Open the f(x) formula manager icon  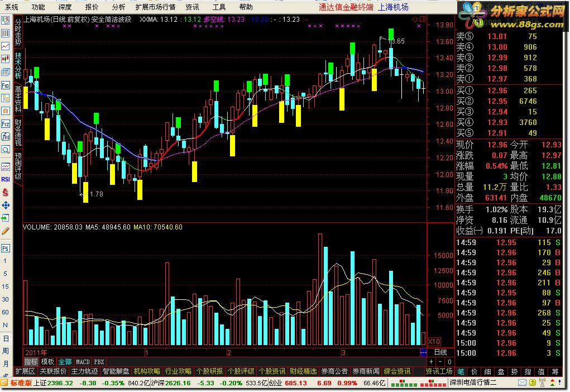pyautogui.click(x=6, y=137)
